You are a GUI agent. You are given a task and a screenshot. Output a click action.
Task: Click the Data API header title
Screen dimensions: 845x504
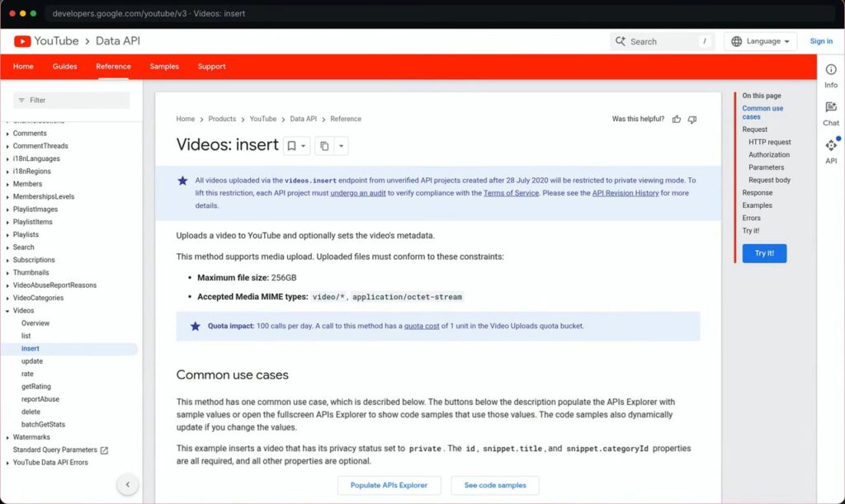point(117,41)
